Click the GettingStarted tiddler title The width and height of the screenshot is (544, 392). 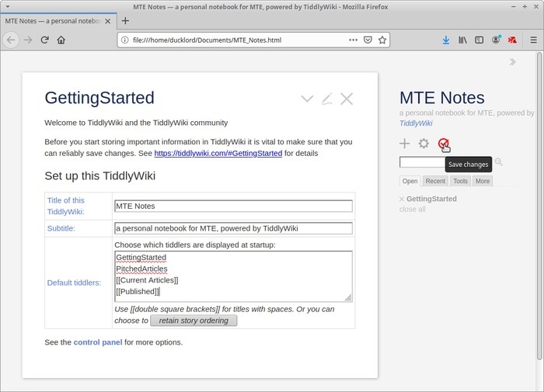[99, 98]
